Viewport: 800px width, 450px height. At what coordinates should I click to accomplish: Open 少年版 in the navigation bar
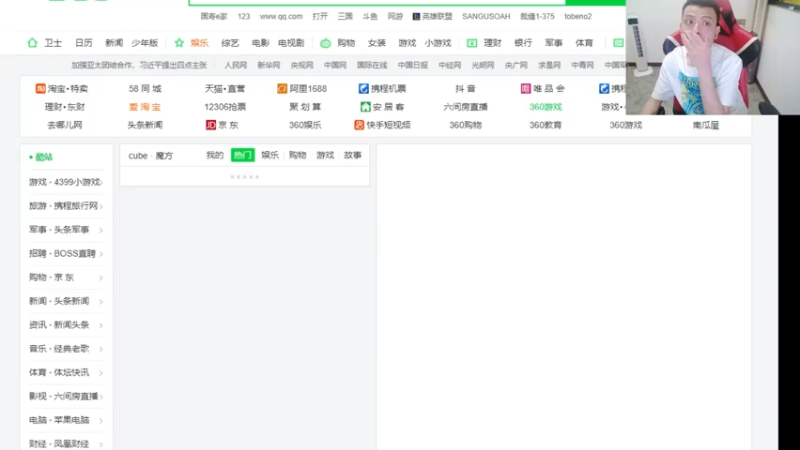click(144, 43)
